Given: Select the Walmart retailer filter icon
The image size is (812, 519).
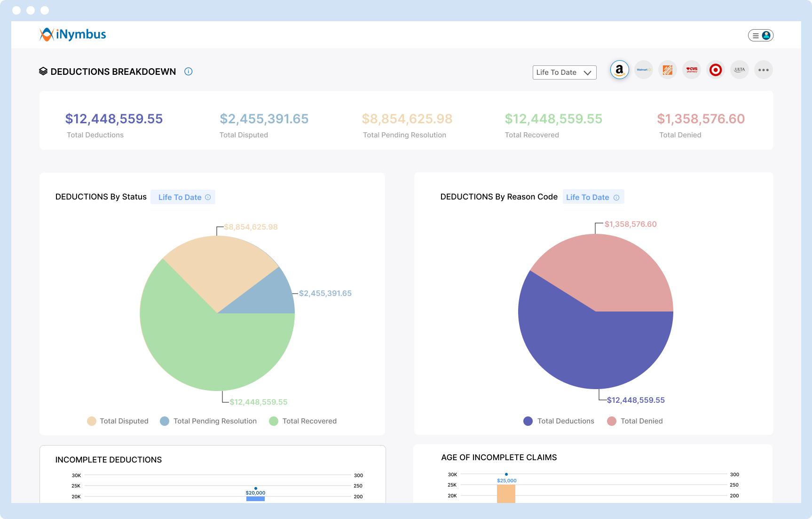Looking at the screenshot, I should coord(644,69).
